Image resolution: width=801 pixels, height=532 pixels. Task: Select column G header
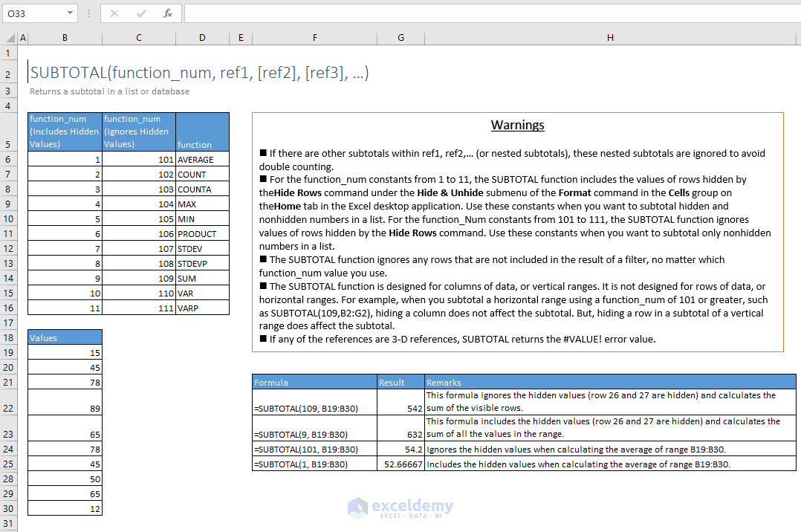point(401,38)
